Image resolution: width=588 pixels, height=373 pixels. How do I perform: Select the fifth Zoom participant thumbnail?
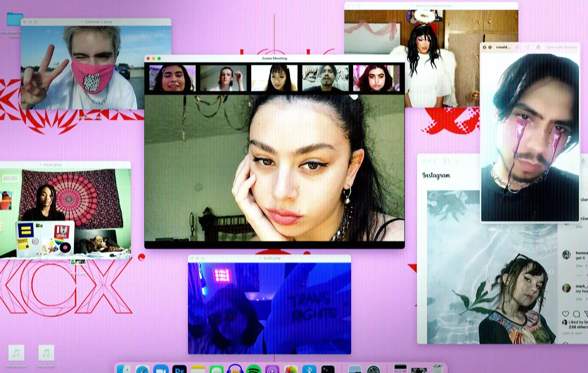(376, 78)
